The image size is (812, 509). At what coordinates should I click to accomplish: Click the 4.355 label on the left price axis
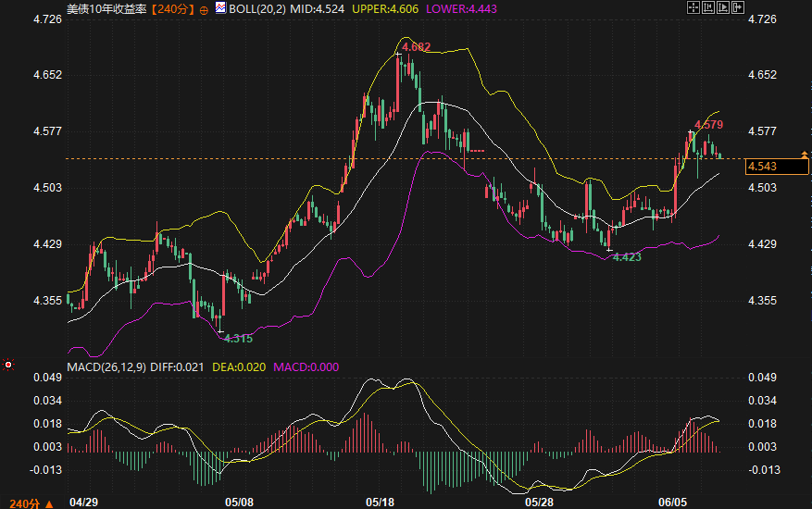pos(47,301)
